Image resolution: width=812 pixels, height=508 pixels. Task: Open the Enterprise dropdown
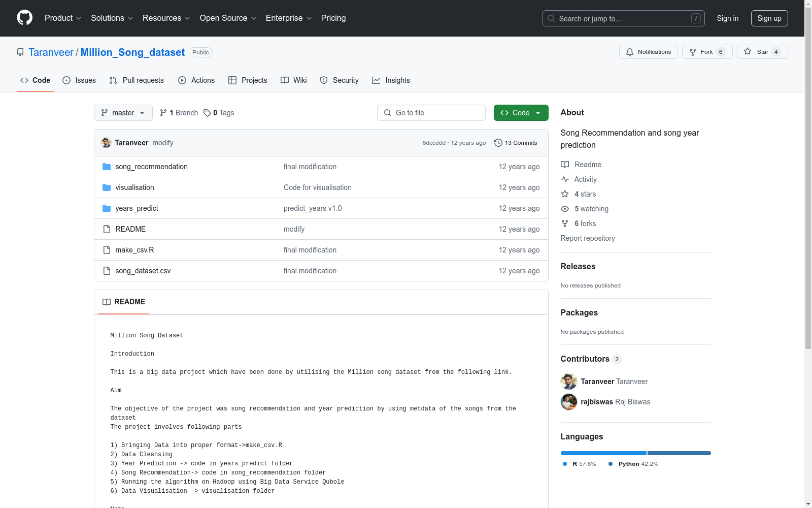pos(289,18)
